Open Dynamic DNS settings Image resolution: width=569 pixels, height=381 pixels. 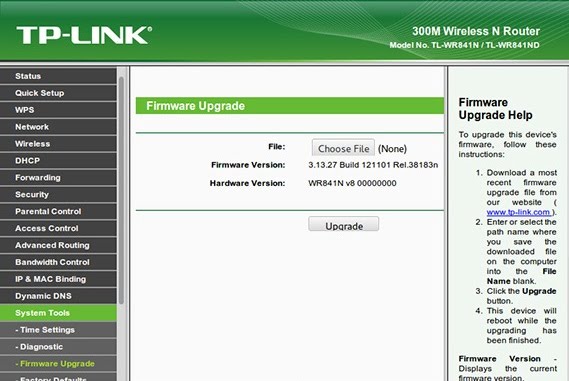(58, 296)
